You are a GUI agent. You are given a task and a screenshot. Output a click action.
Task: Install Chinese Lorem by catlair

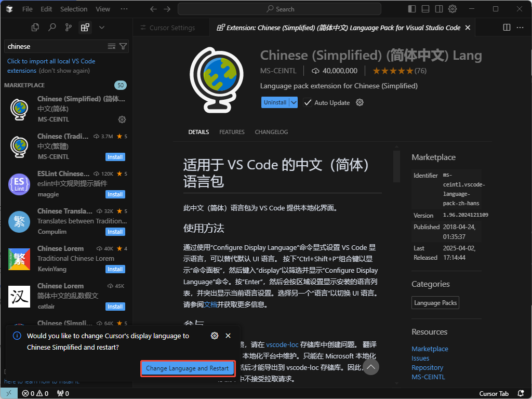115,307
